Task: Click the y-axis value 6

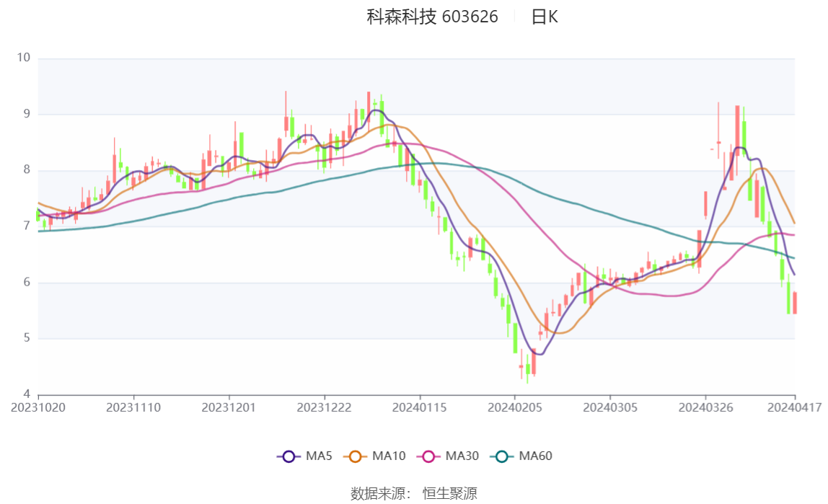Action: point(27,283)
